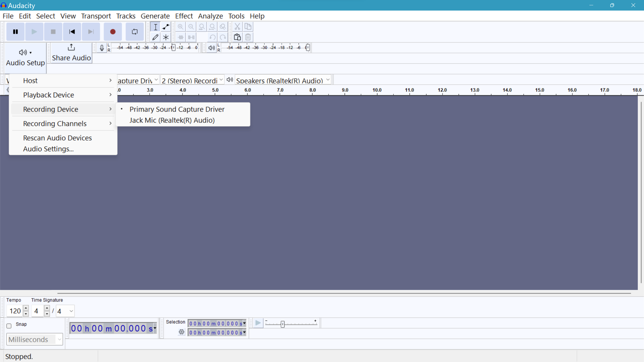
Task: Open the 2 (Stereo) Recording channels dropdown
Action: coord(192,80)
